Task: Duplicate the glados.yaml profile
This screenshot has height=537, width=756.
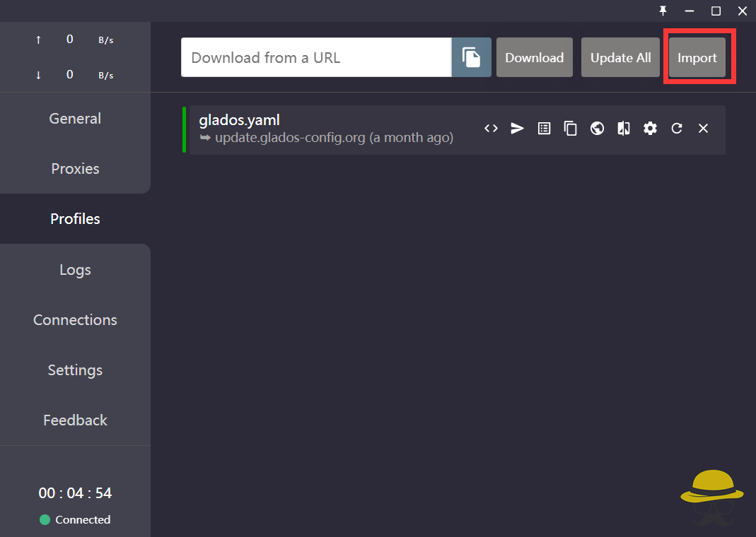Action: (x=571, y=129)
